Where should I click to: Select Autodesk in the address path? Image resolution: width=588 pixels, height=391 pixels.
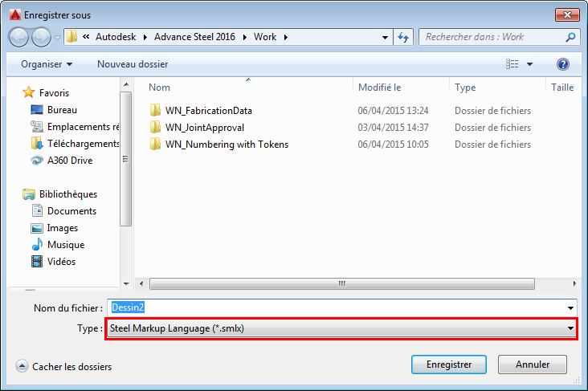pyautogui.click(x=116, y=37)
